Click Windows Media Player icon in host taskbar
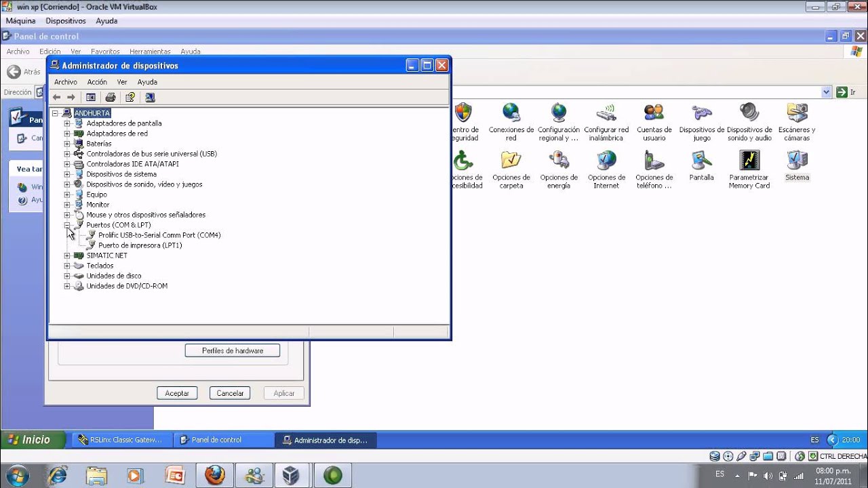The height and width of the screenshot is (488, 868). 135,475
